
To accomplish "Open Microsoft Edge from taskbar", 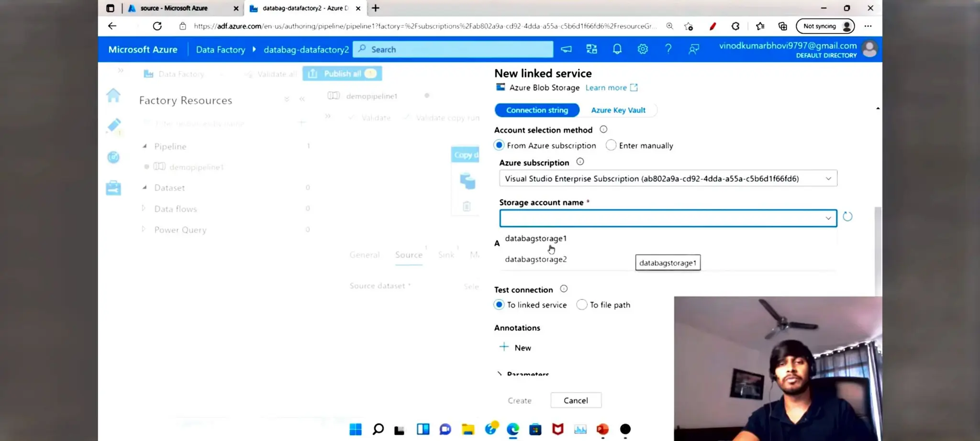I will click(x=512, y=430).
